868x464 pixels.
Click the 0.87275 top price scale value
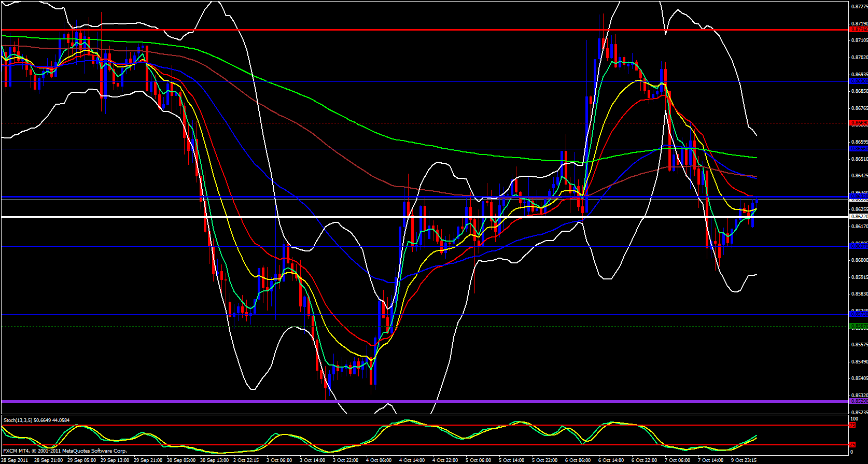(858, 7)
